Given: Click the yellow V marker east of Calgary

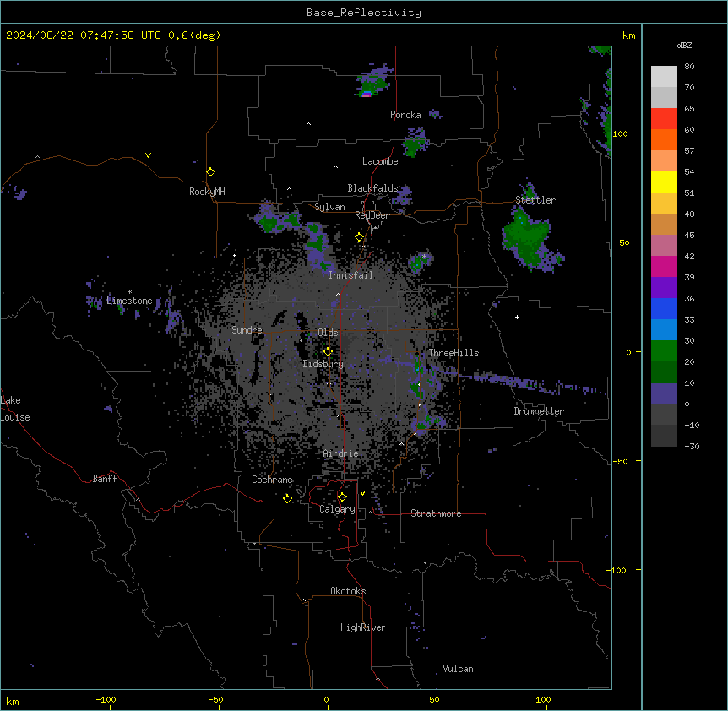Looking at the screenshot, I should pos(362,493).
